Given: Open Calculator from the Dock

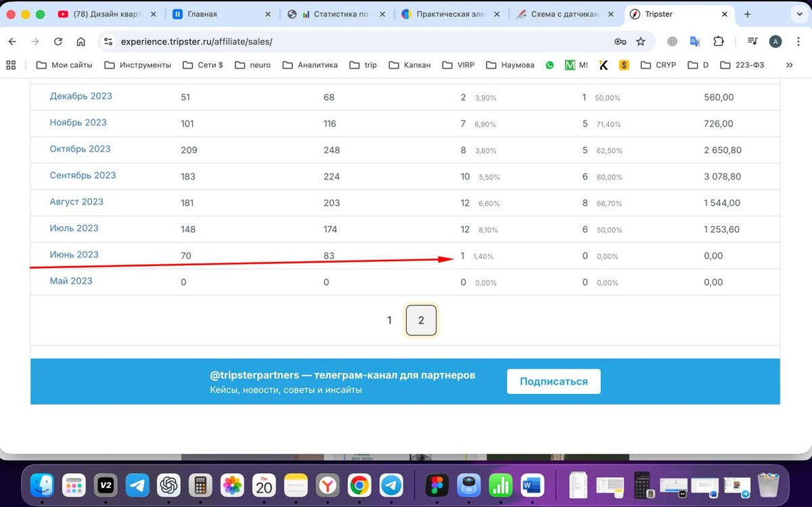Looking at the screenshot, I should pos(200,484).
